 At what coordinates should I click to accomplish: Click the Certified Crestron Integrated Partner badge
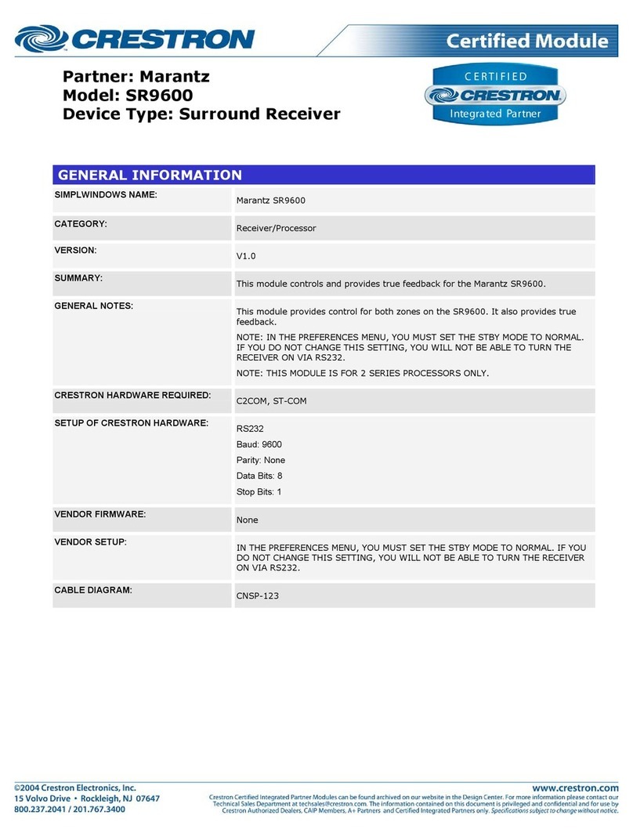pyautogui.click(x=495, y=95)
